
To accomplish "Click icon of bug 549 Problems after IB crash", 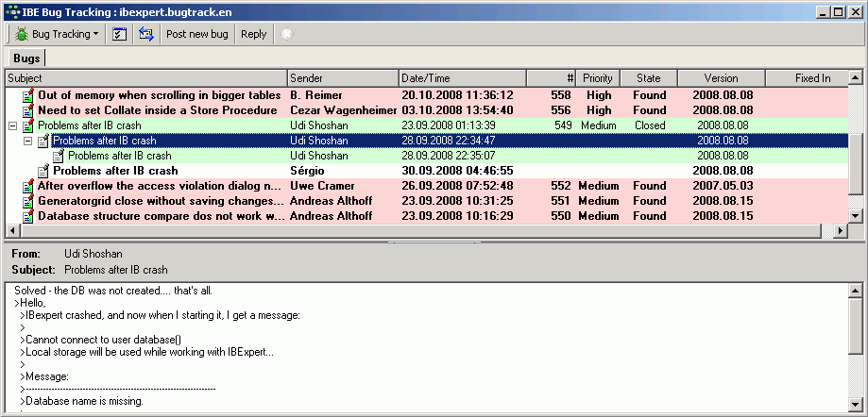I will point(28,125).
